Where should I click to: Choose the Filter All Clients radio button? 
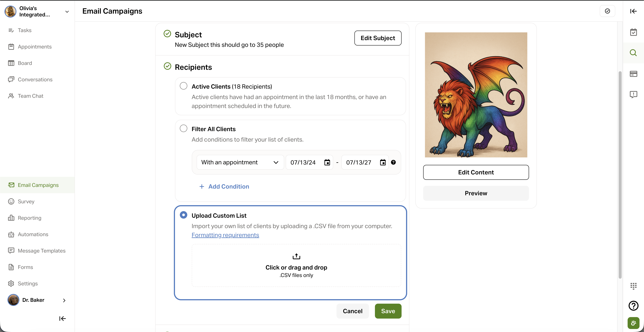[184, 129]
